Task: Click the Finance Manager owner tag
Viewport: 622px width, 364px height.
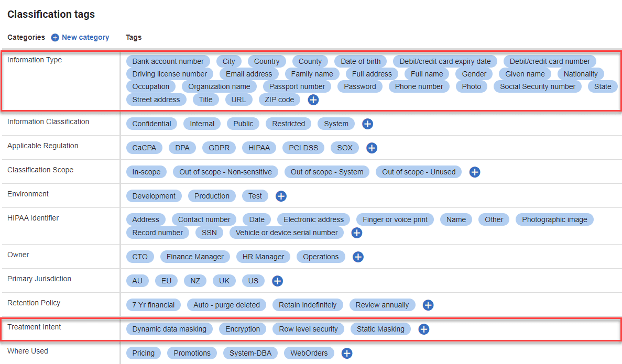Action: [x=195, y=257]
